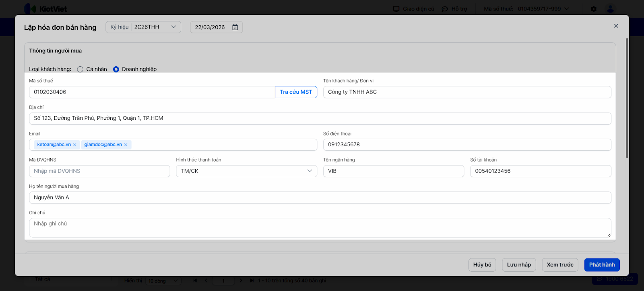Expand the Ký hiệu 2C26THH dropdown
Image resolution: width=644 pixels, height=291 pixels.
point(173,27)
